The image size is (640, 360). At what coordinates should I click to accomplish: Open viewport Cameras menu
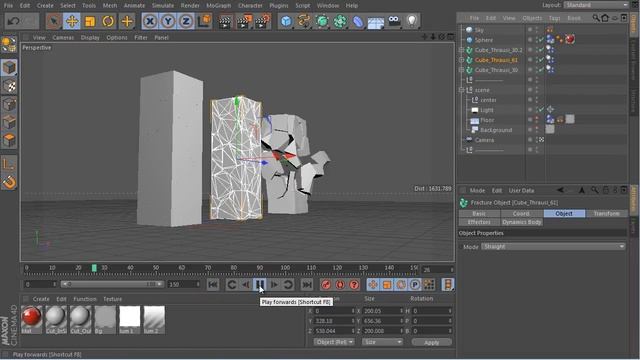(x=63, y=37)
